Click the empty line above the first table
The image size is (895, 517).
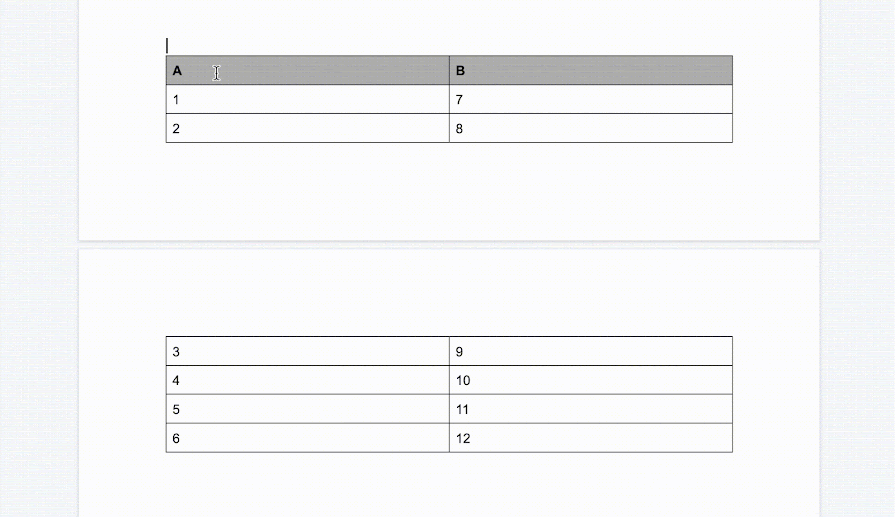[449, 46]
